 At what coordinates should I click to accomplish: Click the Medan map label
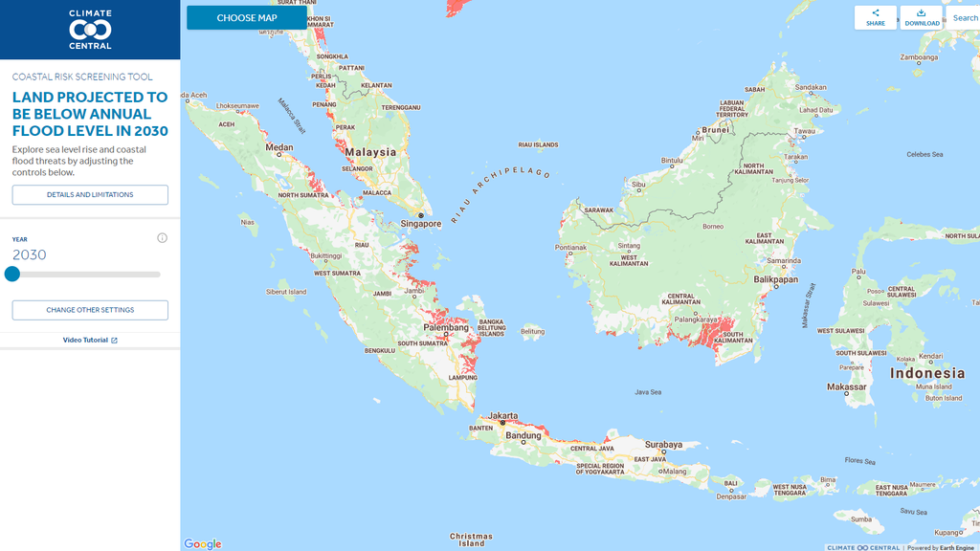[278, 147]
